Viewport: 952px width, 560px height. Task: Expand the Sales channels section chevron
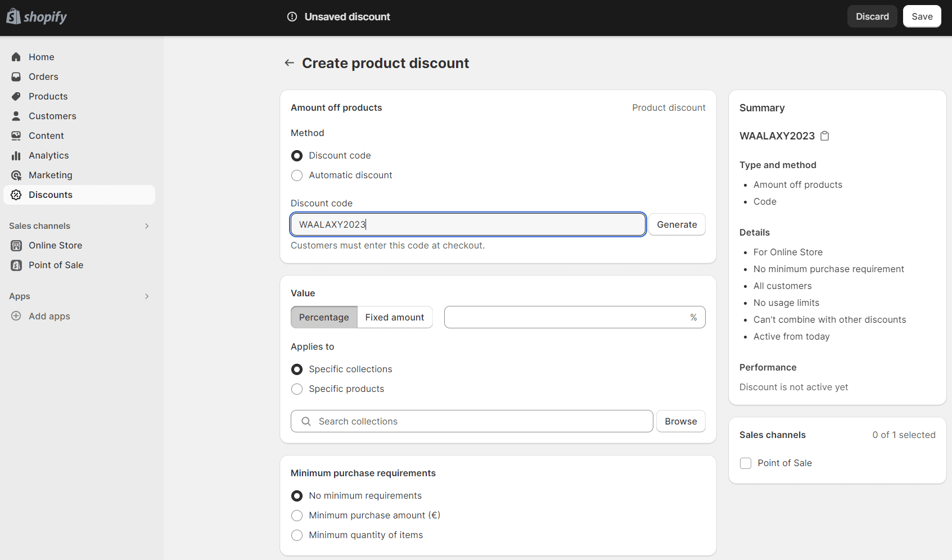(x=147, y=226)
